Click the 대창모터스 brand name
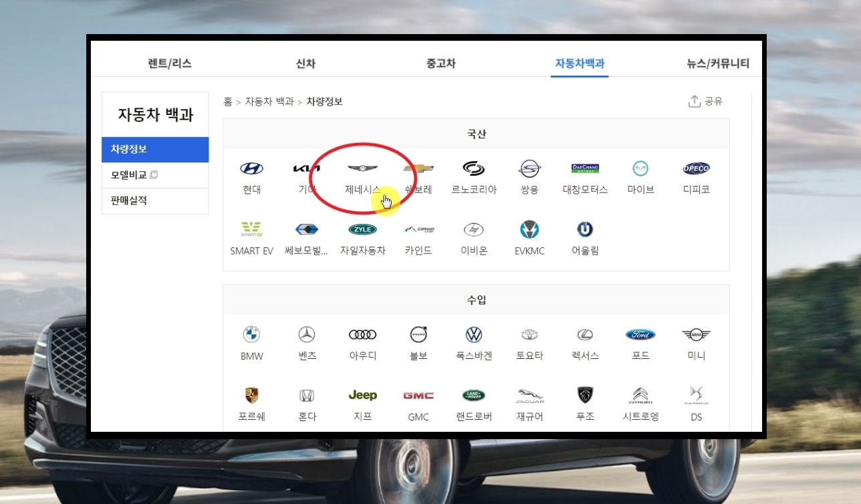Image resolution: width=861 pixels, height=504 pixels. [585, 190]
